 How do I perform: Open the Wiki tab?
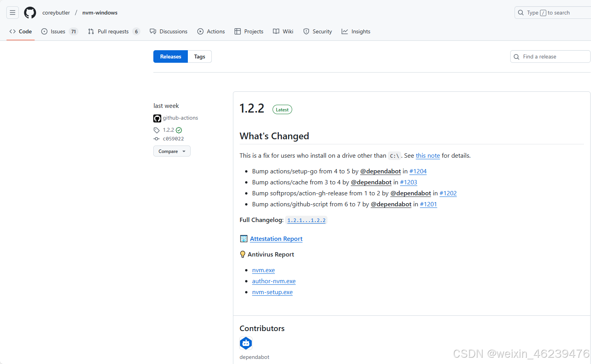click(x=283, y=31)
